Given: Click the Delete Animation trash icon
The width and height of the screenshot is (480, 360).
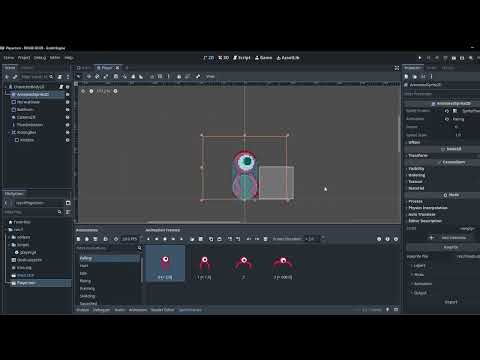Looking at the screenshot, I should point(96,239).
